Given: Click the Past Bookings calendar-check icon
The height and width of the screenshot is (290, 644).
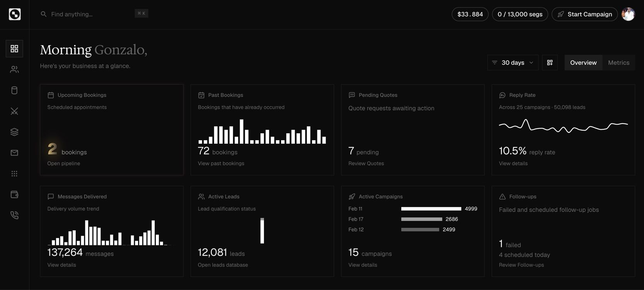Looking at the screenshot, I should 201,95.
